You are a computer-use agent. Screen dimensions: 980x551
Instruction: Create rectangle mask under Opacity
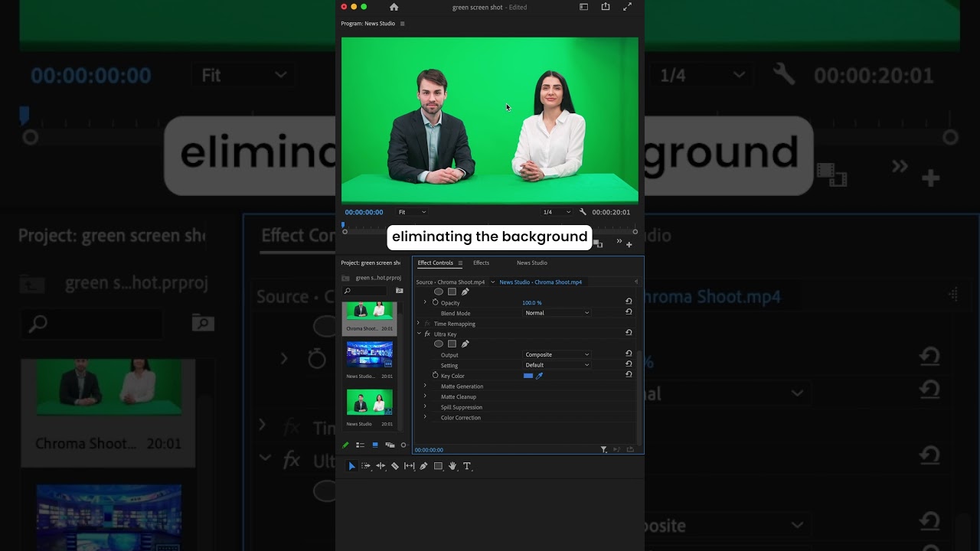point(452,292)
